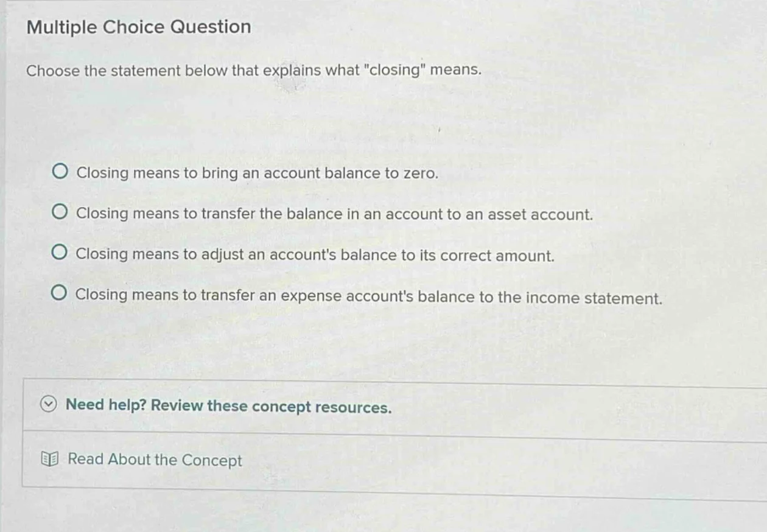Click the Read About the Concept row

(x=154, y=460)
